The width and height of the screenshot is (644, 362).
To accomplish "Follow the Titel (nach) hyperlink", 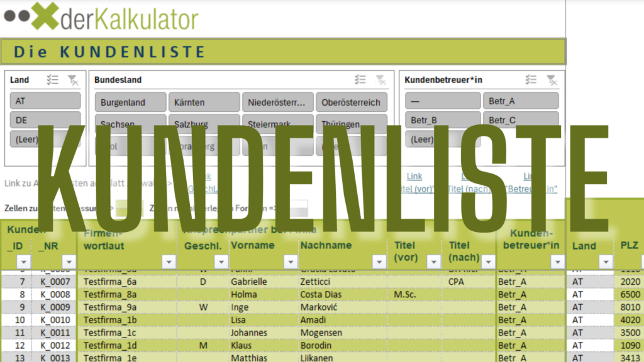I will [x=470, y=189].
